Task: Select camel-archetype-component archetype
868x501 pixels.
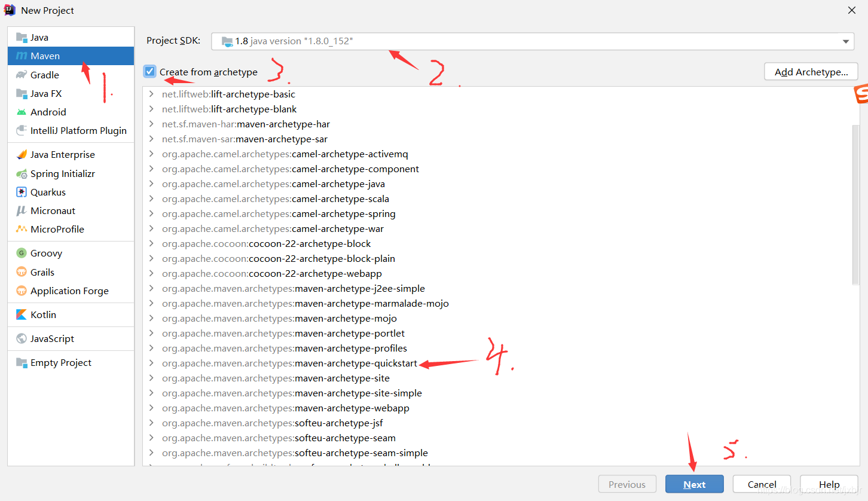Action: [291, 169]
